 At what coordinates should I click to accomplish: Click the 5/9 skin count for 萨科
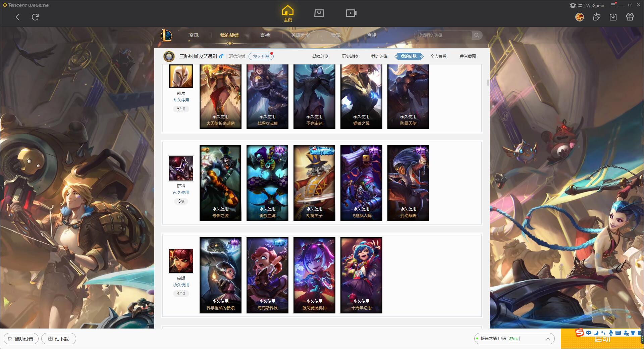click(181, 201)
